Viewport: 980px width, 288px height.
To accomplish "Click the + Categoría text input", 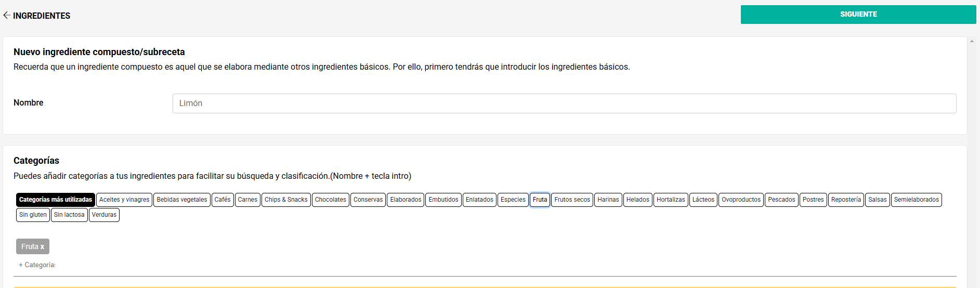I will coord(37,265).
